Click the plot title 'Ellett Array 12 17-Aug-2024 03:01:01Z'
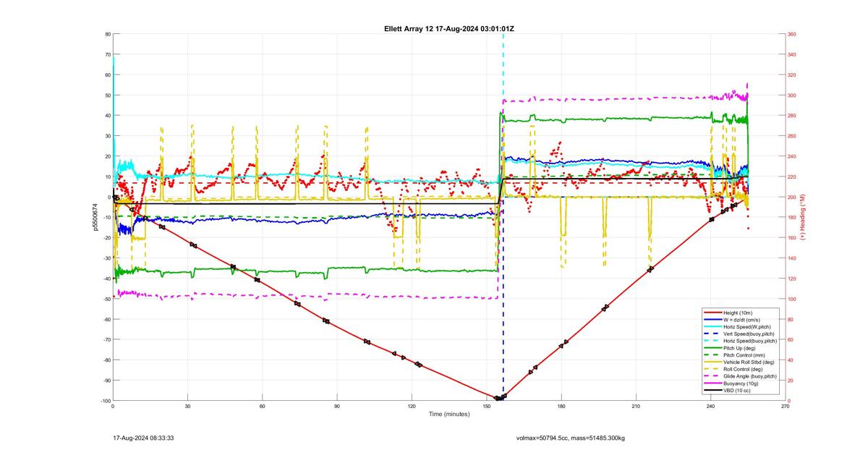Image resolution: width=868 pixels, height=450 pixels. point(449,28)
